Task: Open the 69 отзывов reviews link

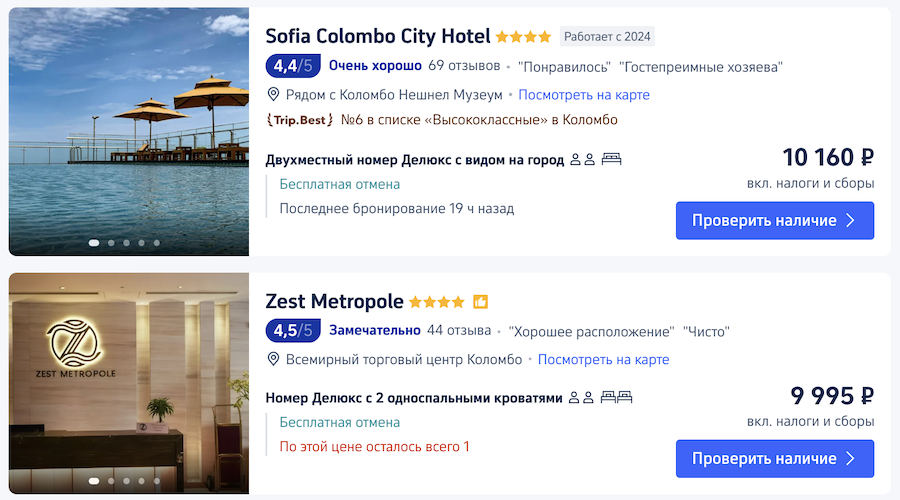Action: tap(464, 67)
